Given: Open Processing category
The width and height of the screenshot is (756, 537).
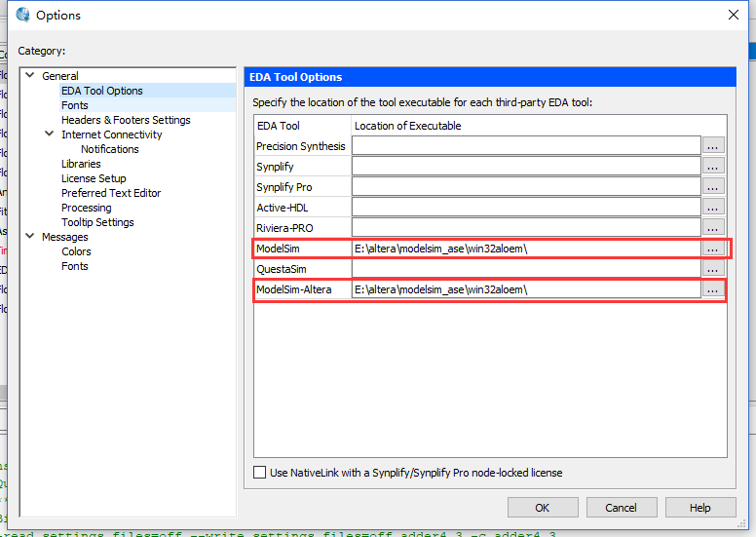Looking at the screenshot, I should click(87, 208).
